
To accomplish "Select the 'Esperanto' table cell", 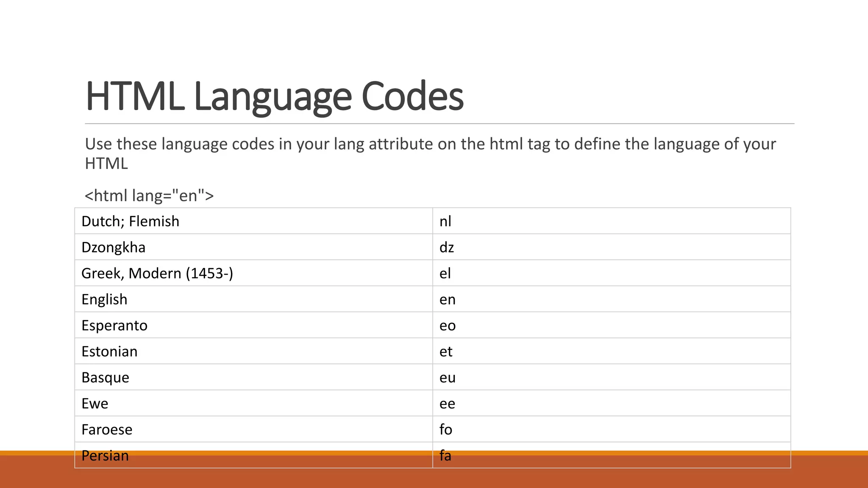I will click(253, 325).
